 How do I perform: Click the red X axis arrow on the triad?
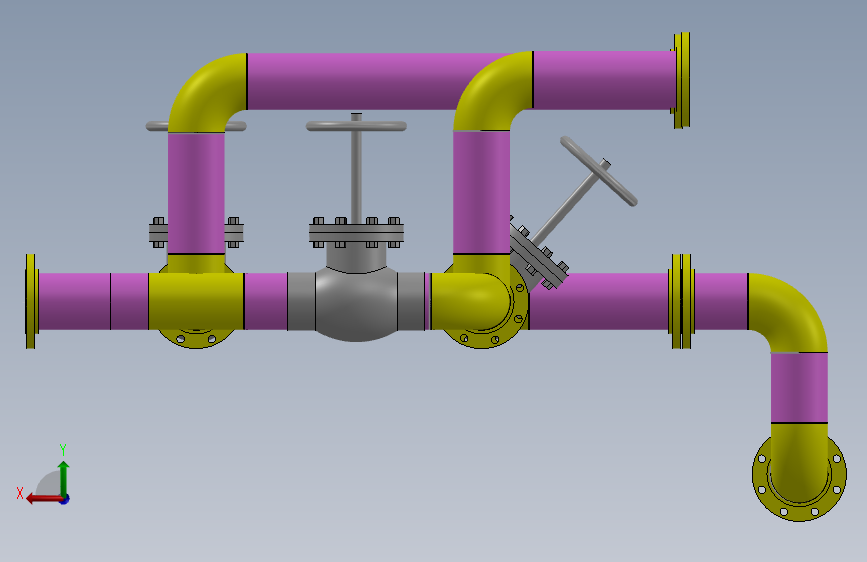(44, 498)
